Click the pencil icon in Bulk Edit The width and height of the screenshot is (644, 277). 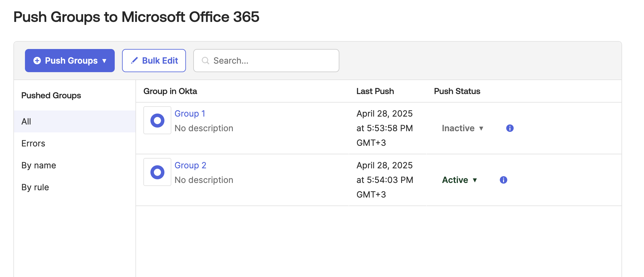134,61
